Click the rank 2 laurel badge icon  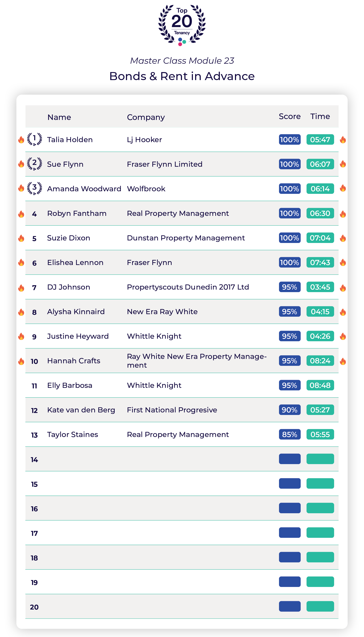pyautogui.click(x=35, y=164)
